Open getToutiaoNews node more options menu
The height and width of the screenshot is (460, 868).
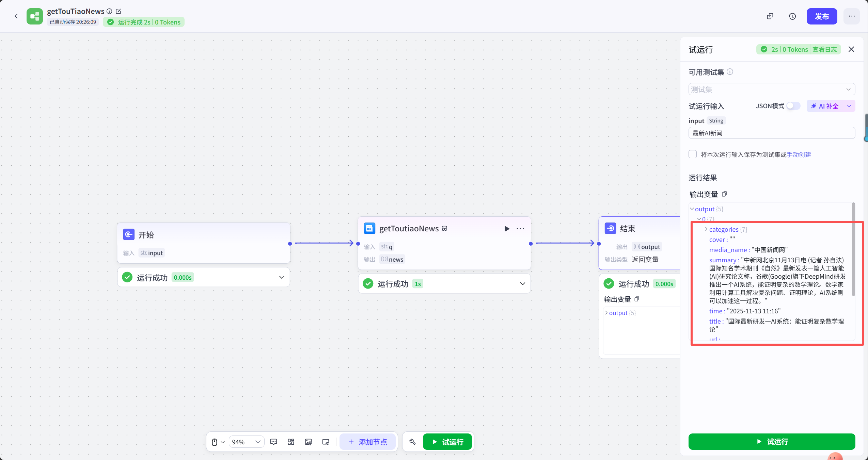520,229
